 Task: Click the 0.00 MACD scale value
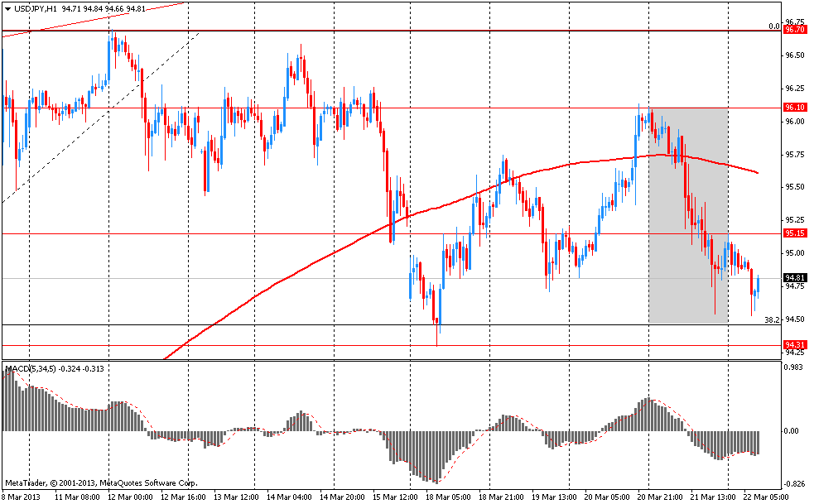pyautogui.click(x=792, y=431)
